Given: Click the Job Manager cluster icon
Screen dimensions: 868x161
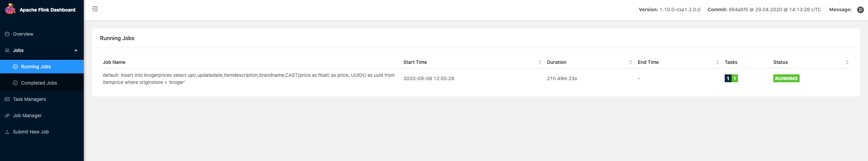Looking at the screenshot, I should tap(7, 115).
